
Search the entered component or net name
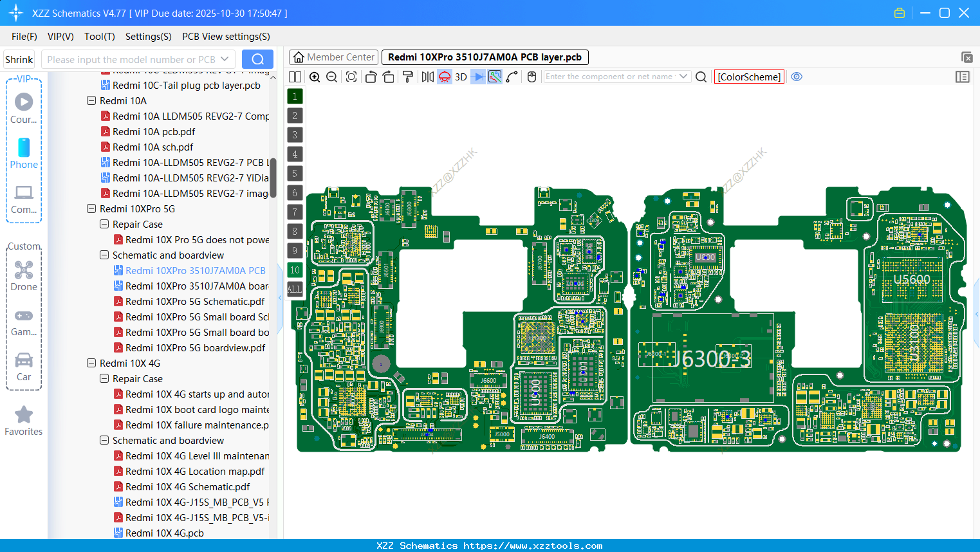701,77
